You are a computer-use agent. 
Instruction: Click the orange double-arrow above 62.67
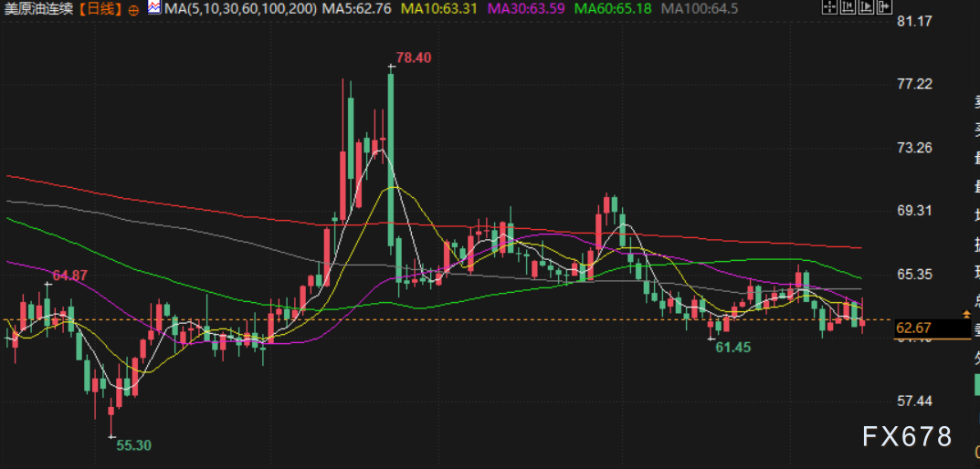[966, 314]
